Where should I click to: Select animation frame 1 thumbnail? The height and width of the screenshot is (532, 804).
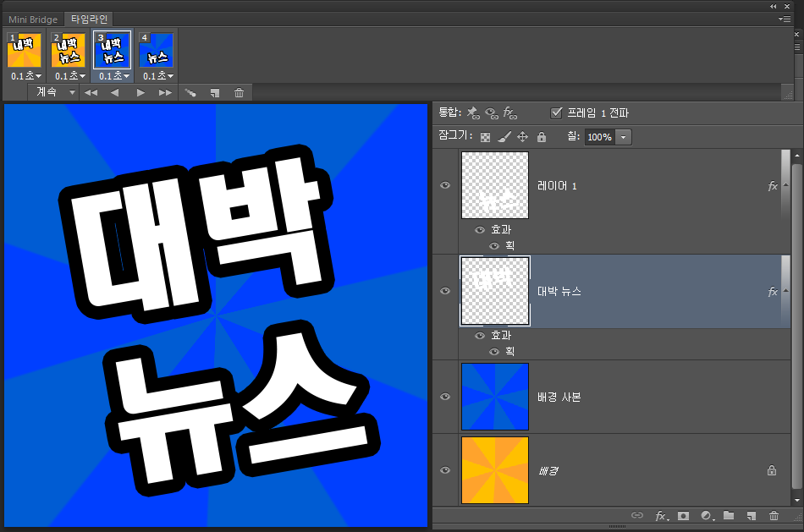click(24, 50)
